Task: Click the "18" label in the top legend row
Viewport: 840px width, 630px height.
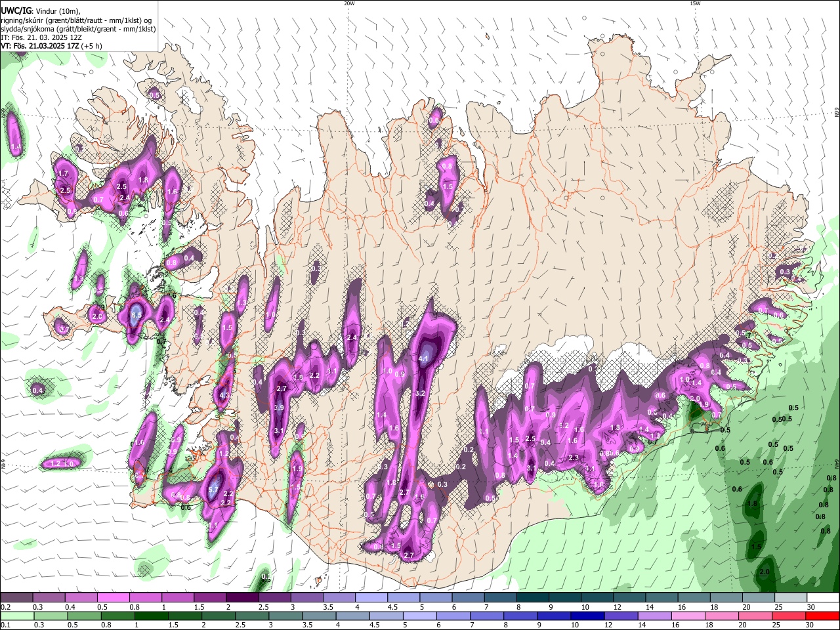Action: coord(714,607)
